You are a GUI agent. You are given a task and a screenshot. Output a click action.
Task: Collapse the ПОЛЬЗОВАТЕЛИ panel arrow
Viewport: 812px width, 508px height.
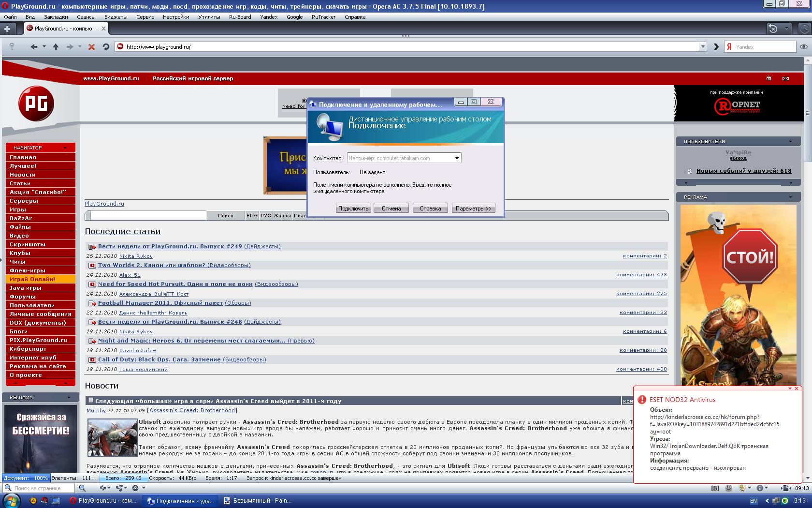point(791,141)
